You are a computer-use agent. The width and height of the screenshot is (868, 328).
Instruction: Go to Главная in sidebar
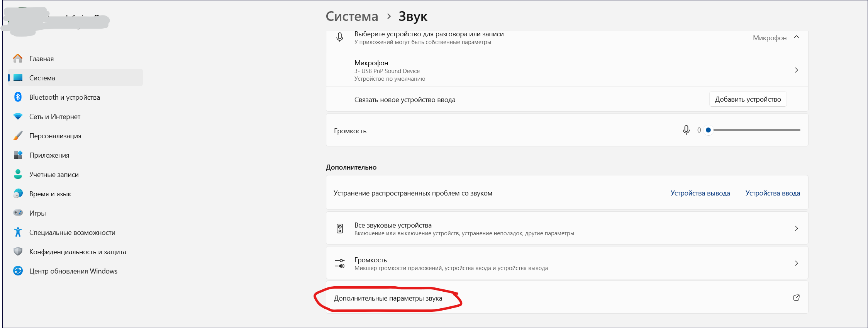[76, 58]
